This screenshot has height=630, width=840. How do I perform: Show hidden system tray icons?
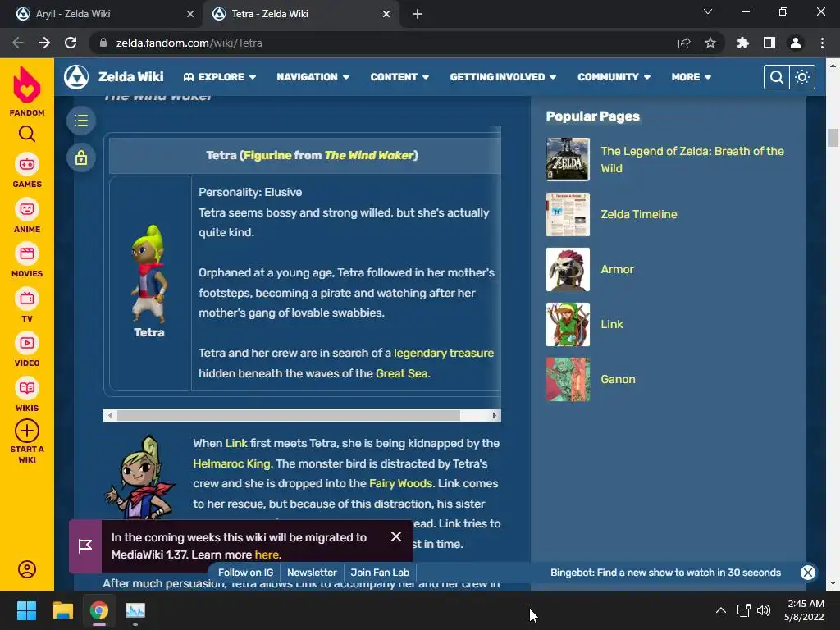tap(721, 610)
